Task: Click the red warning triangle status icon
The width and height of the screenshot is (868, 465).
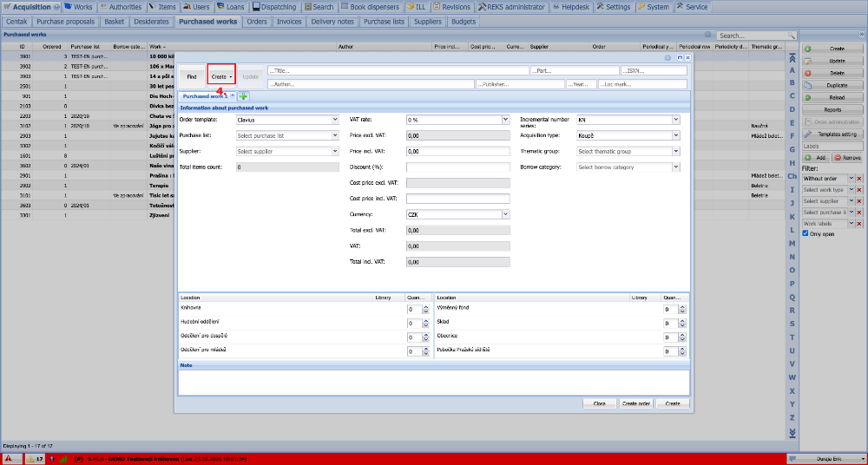Action: (9, 458)
